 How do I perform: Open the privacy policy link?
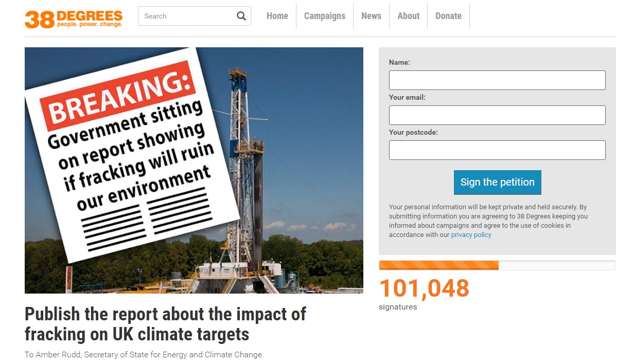[x=470, y=234]
